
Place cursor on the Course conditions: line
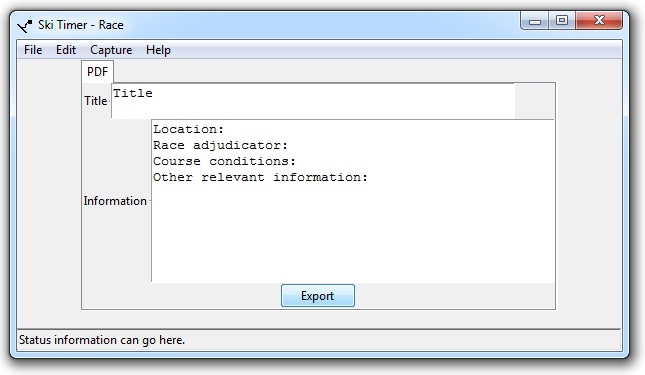[224, 161]
